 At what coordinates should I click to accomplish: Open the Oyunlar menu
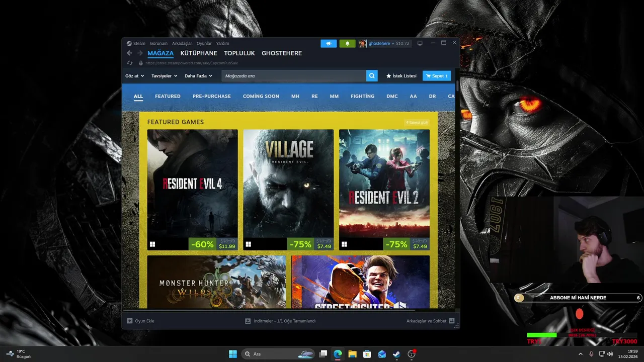point(204,44)
